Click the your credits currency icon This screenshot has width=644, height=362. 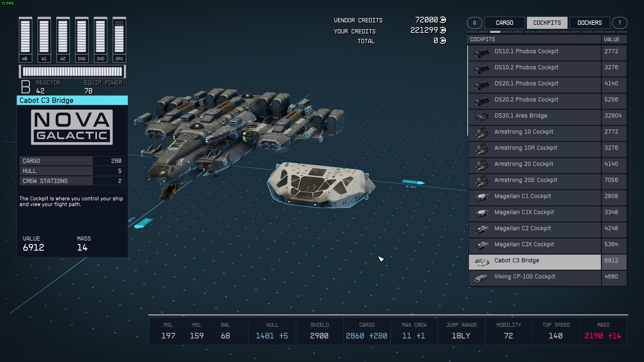(443, 30)
